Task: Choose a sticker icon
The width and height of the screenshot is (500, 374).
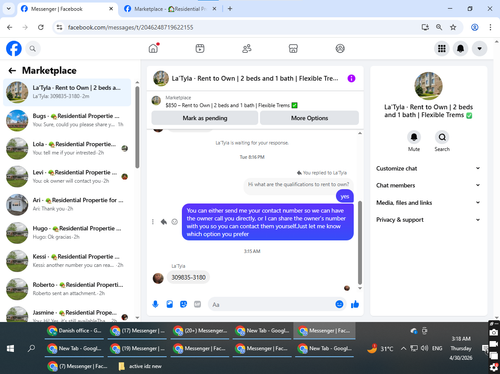Action: (x=183, y=304)
